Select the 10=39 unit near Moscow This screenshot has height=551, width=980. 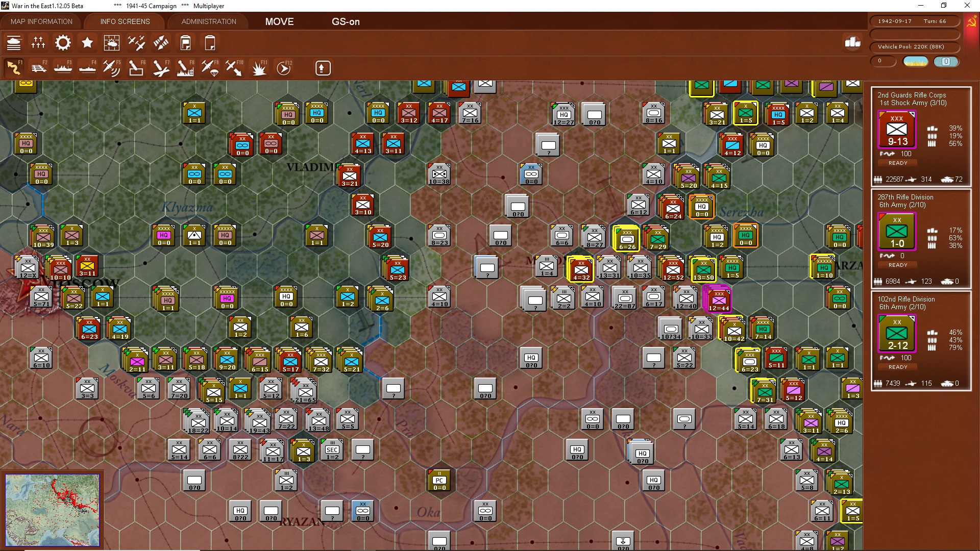point(43,236)
